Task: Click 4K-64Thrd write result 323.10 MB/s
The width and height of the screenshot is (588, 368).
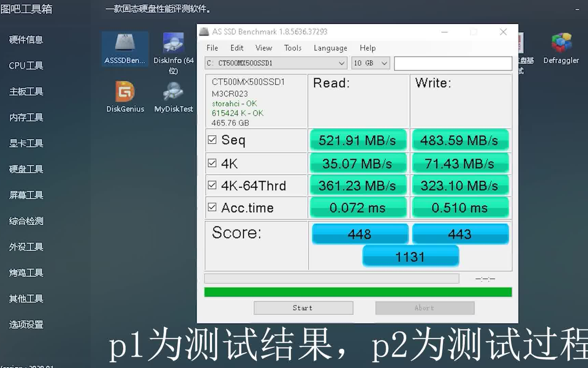Action: 460,185
